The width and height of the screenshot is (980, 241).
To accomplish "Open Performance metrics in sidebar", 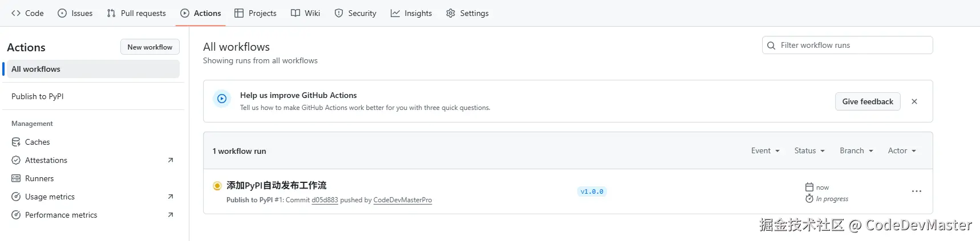I will tap(61, 215).
